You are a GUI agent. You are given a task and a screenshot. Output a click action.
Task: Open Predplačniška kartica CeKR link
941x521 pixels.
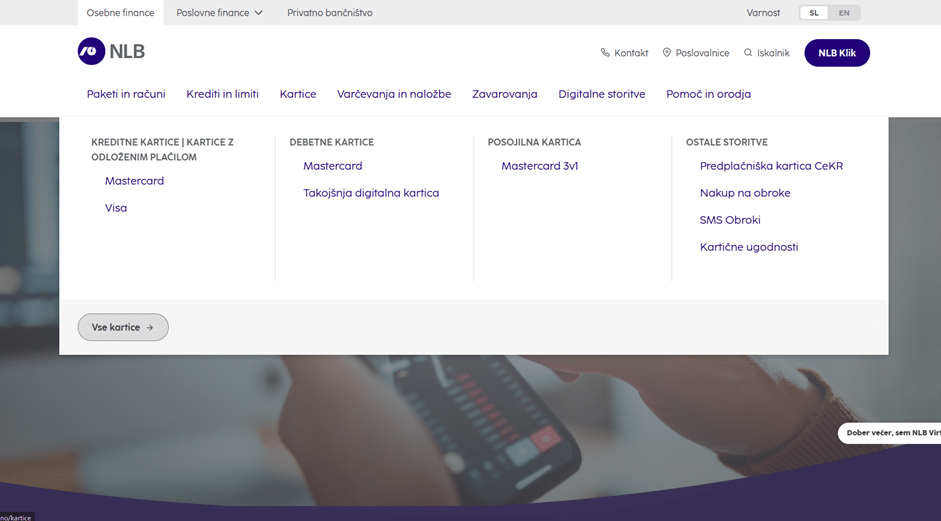[771, 166]
